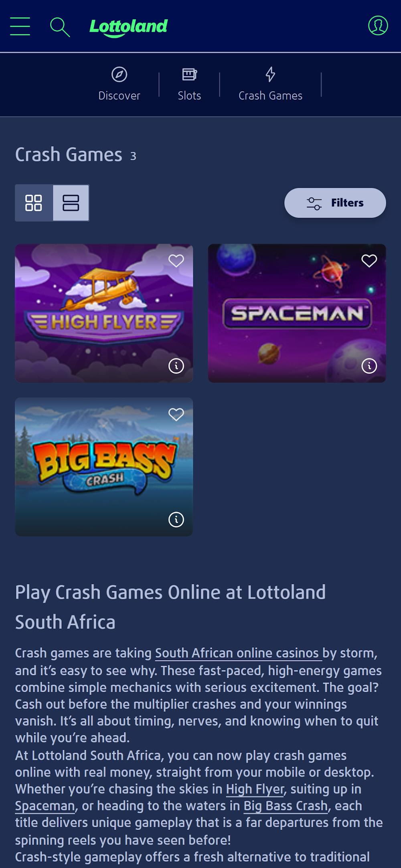Open the Big Bass Crash text link
This screenshot has width=401, height=868.
click(286, 806)
